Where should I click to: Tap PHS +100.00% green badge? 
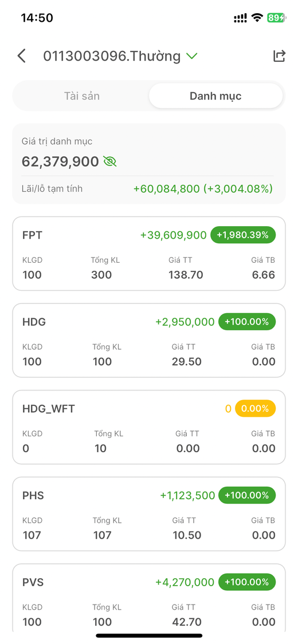(x=247, y=495)
